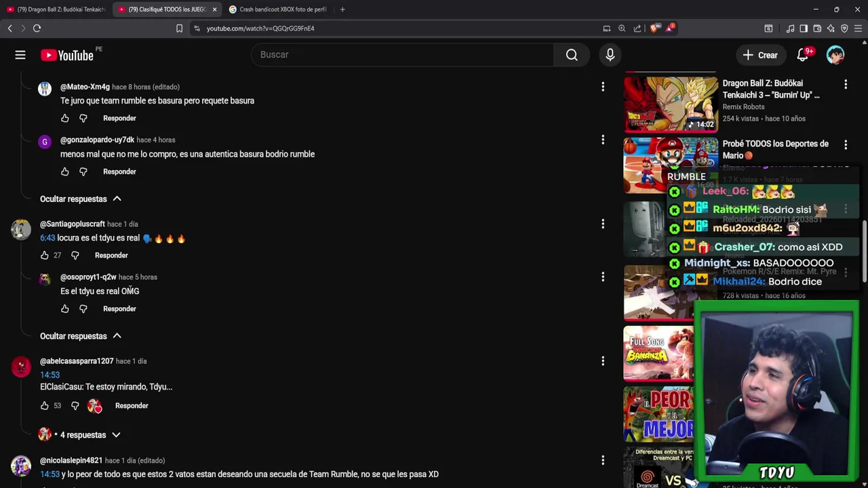Open notifications bell

coord(803,55)
